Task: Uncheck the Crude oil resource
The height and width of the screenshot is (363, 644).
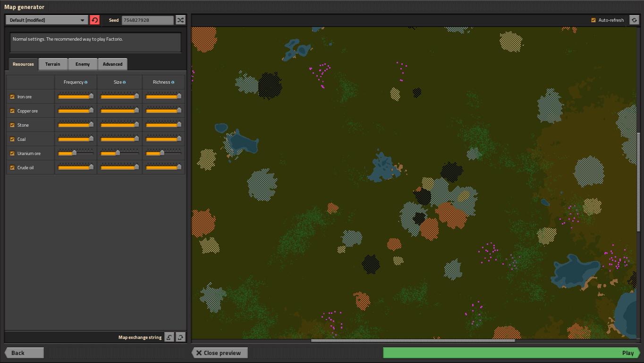Action: pyautogui.click(x=12, y=168)
